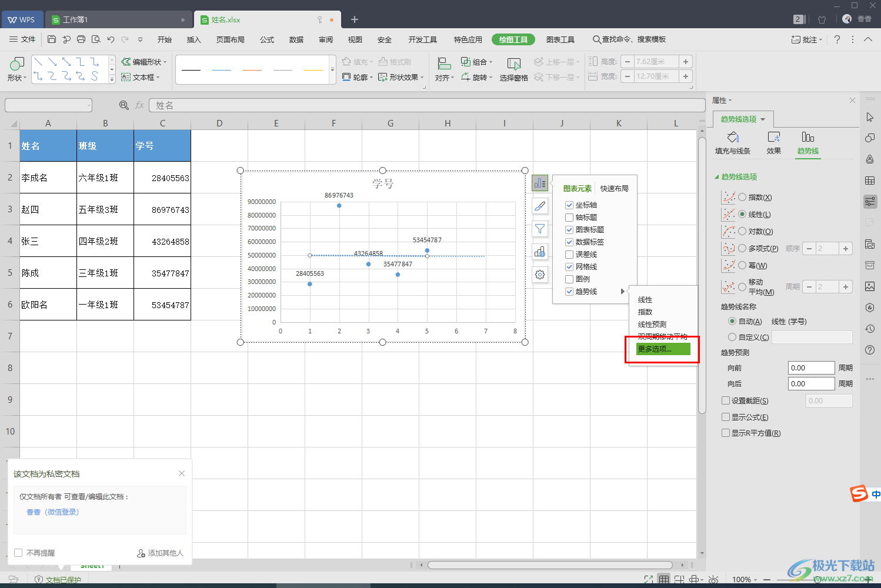Image resolution: width=881 pixels, height=588 pixels.
Task: Choose Linear Forecast (线性预测) menu item
Action: pos(652,324)
